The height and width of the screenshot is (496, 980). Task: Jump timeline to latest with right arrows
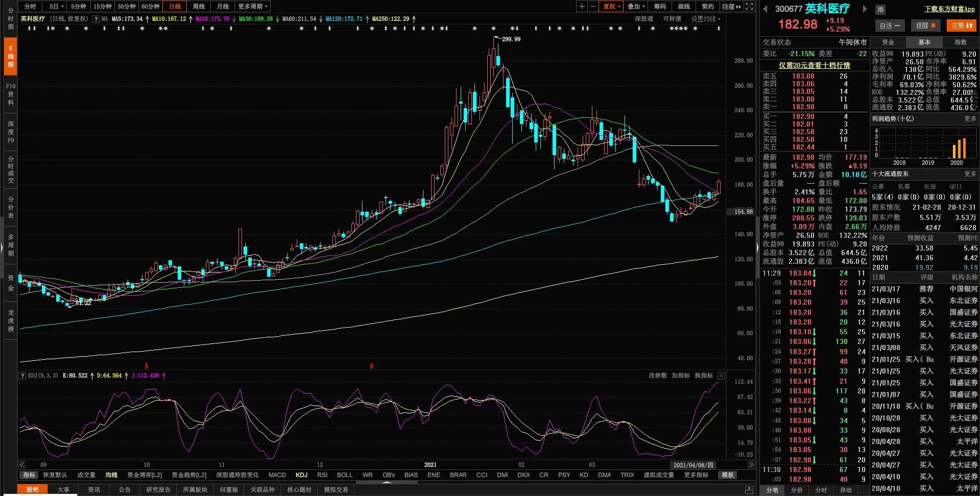coord(751,464)
